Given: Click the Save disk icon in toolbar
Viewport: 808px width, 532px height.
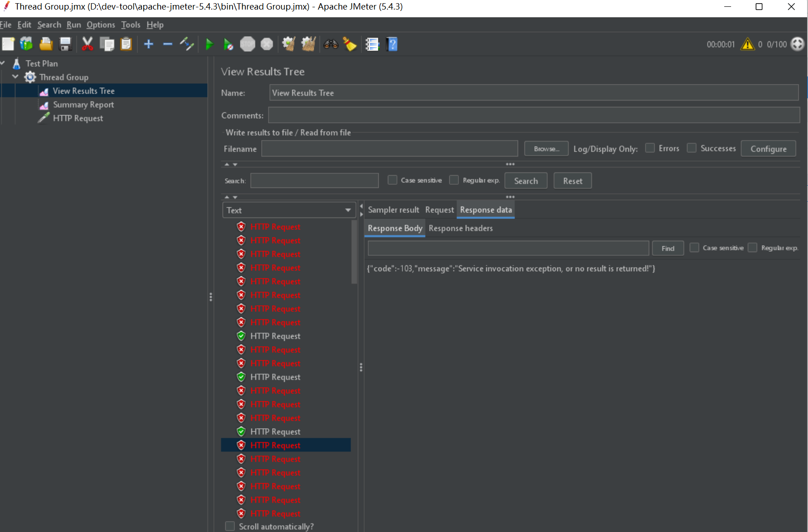Looking at the screenshot, I should [x=66, y=44].
